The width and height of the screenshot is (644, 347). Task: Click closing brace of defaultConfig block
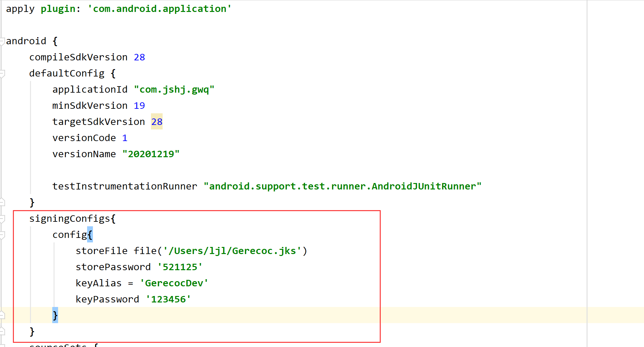32,202
